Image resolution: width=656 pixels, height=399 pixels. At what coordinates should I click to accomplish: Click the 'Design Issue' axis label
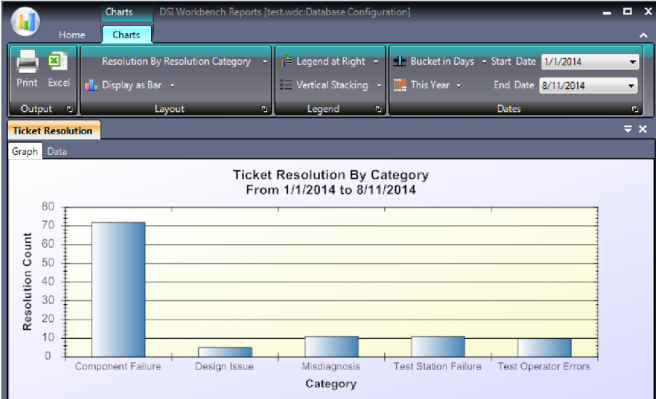point(224,366)
